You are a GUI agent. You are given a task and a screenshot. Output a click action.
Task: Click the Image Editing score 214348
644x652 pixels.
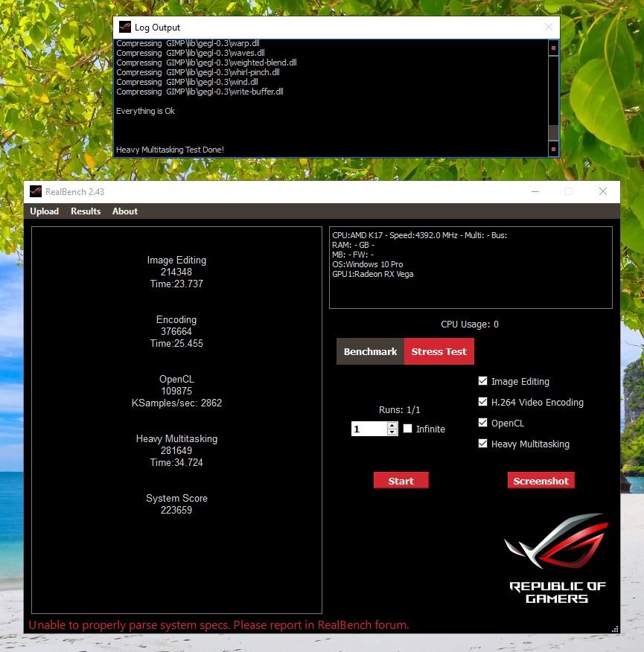(176, 272)
